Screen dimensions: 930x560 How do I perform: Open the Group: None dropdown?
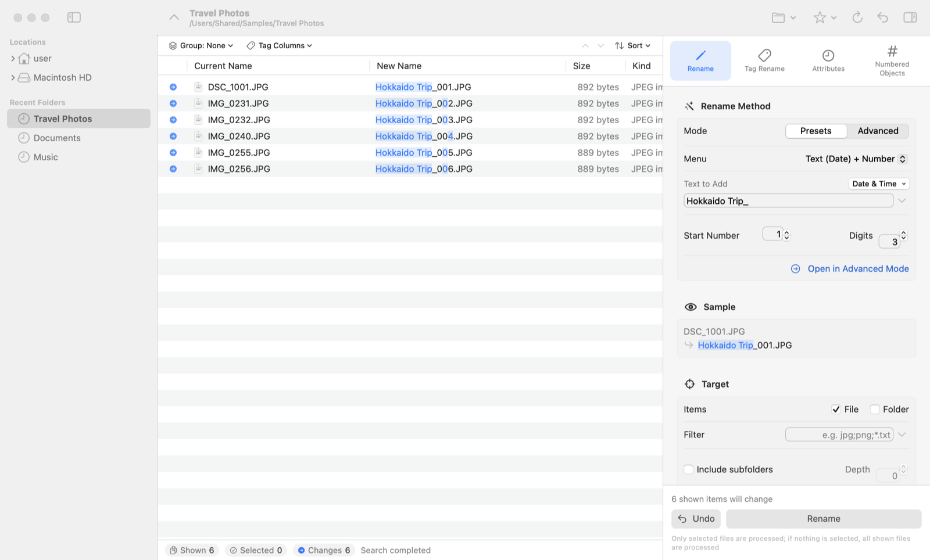coord(201,45)
